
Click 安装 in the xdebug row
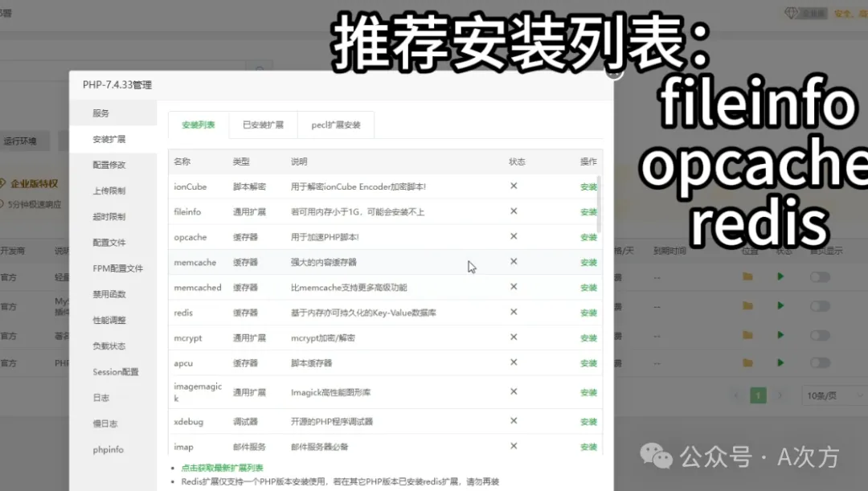pos(588,422)
